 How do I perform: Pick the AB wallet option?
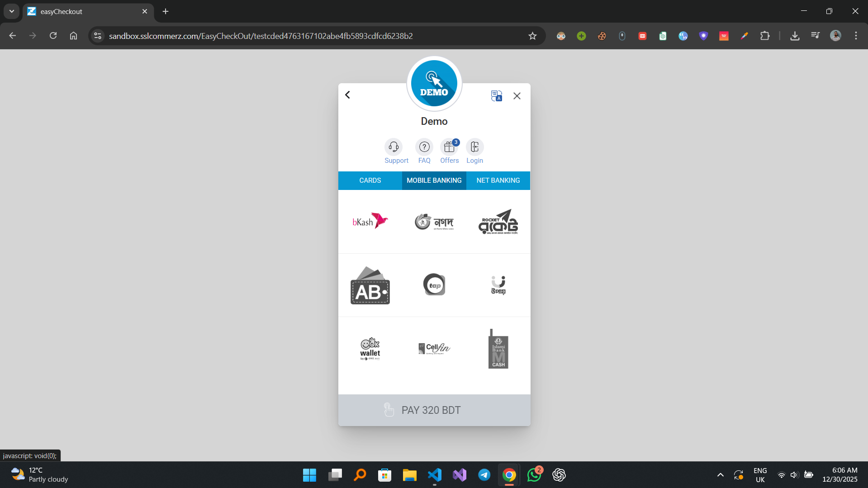click(370, 285)
